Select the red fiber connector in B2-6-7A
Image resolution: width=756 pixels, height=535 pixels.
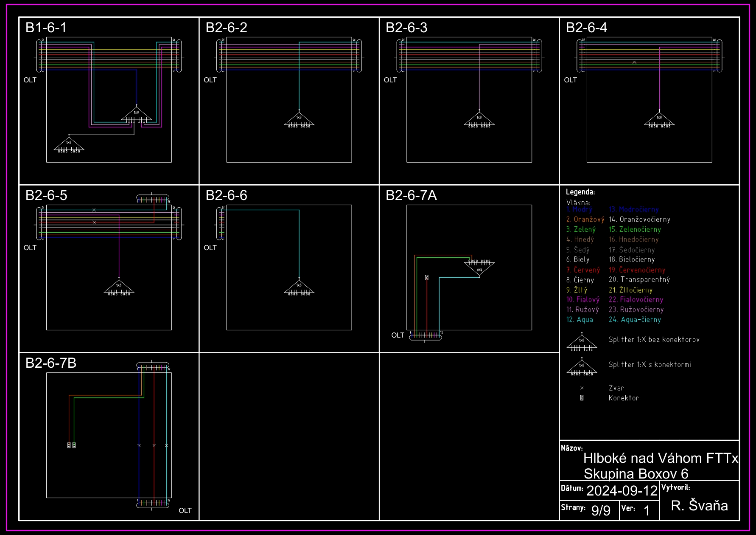427,277
